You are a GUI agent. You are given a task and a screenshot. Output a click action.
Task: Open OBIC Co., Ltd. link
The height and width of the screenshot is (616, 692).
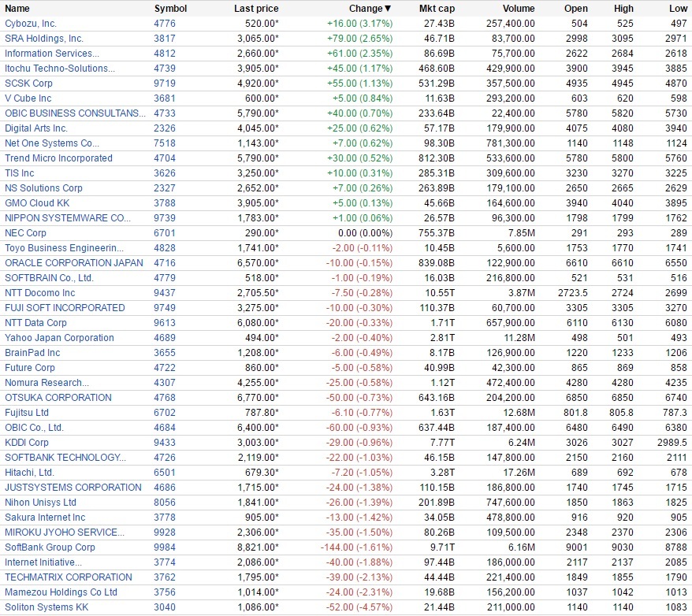35,429
